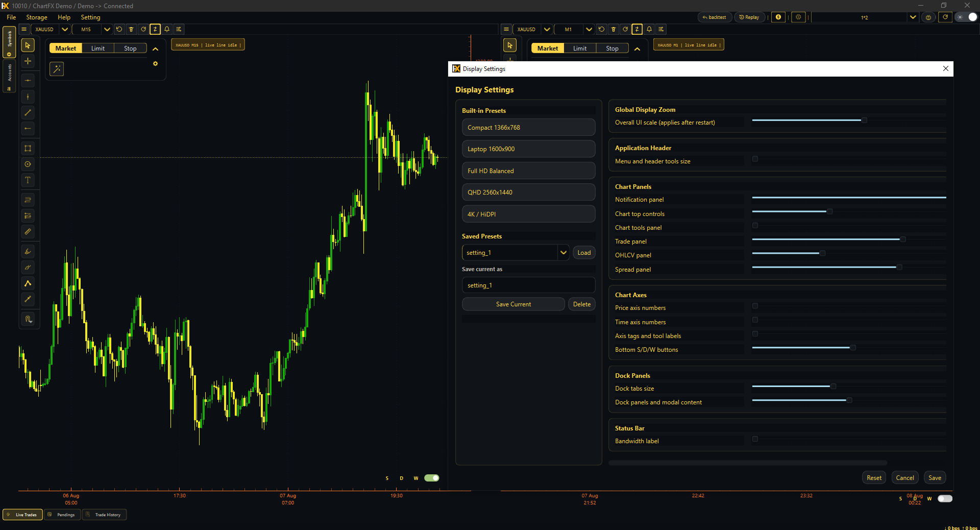
Task: Open the Storage menu
Action: 37,17
